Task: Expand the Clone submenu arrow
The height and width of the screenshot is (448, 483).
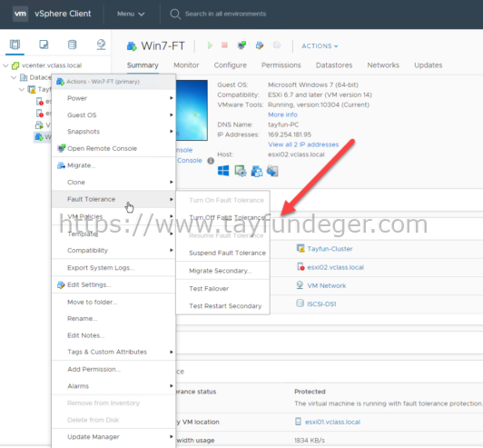Action: [172, 182]
